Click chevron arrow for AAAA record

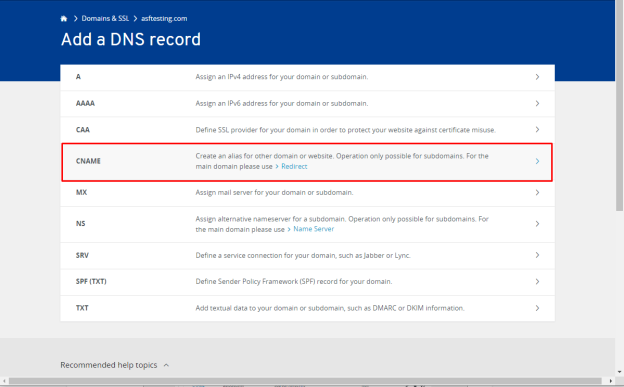pyautogui.click(x=537, y=103)
